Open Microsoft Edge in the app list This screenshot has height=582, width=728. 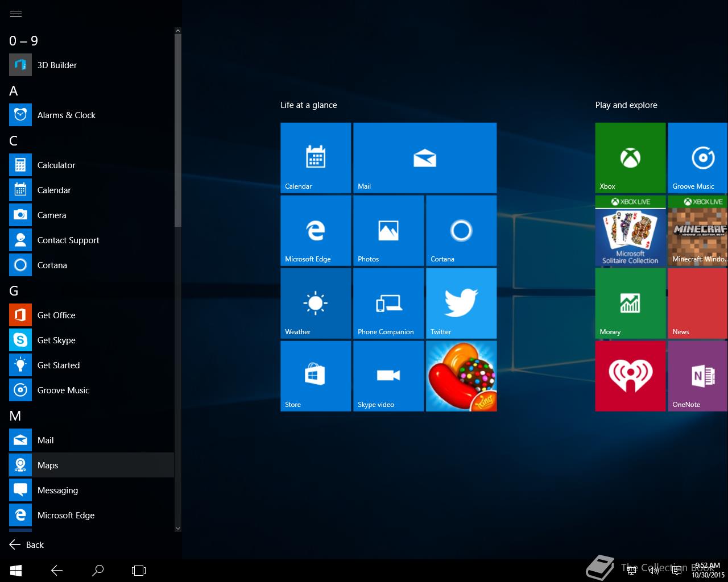pyautogui.click(x=91, y=515)
